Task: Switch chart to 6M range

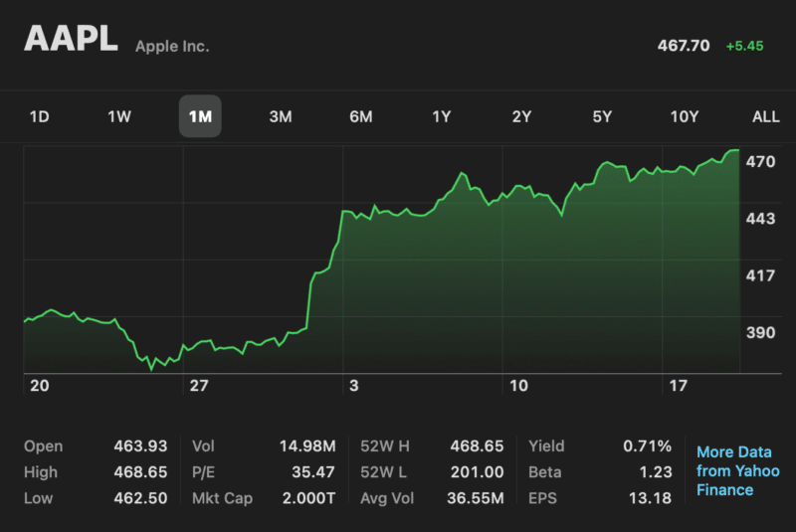Action: tap(361, 116)
